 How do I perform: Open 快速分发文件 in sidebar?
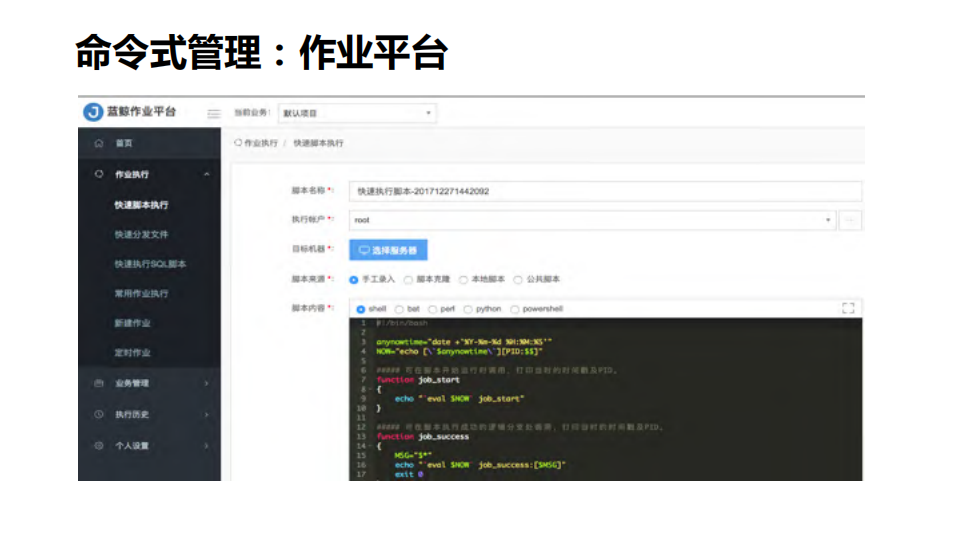[x=141, y=234]
